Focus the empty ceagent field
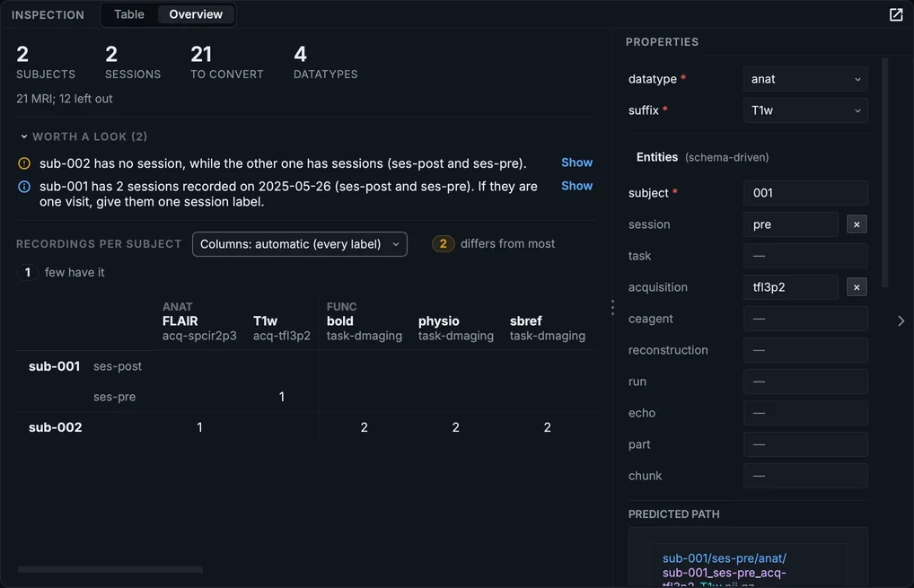The height and width of the screenshot is (588, 914). pos(805,319)
